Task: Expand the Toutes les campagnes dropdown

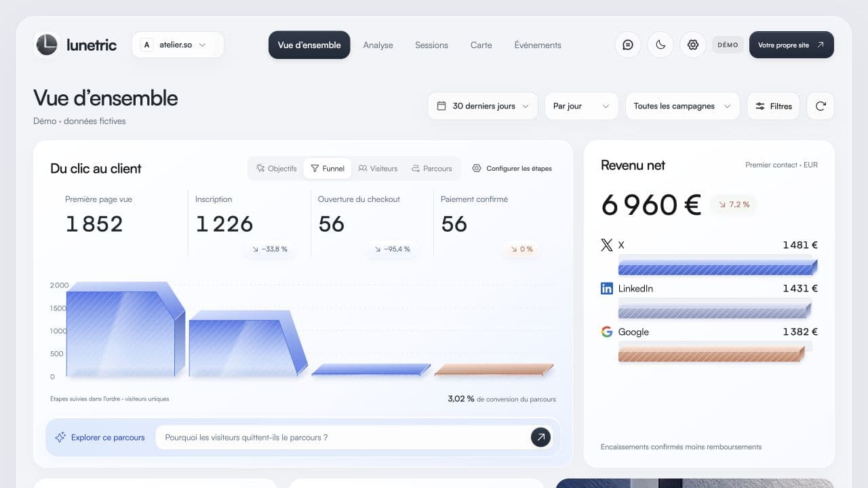Action: point(682,106)
